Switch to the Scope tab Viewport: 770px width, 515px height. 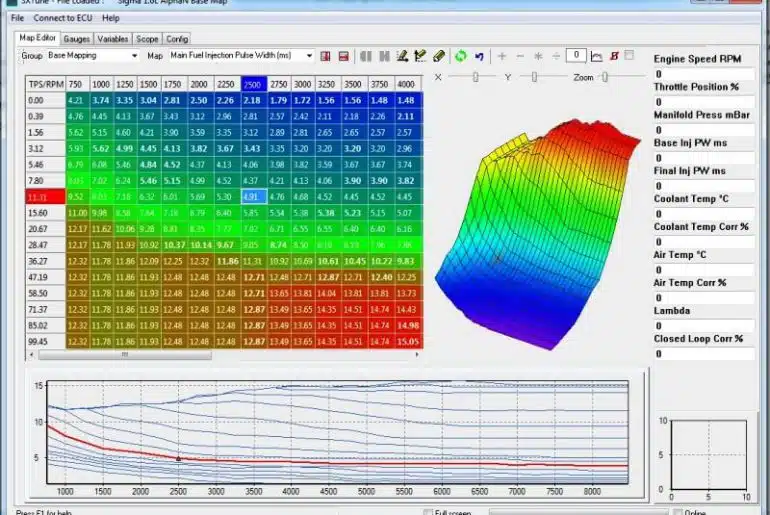[147, 39]
